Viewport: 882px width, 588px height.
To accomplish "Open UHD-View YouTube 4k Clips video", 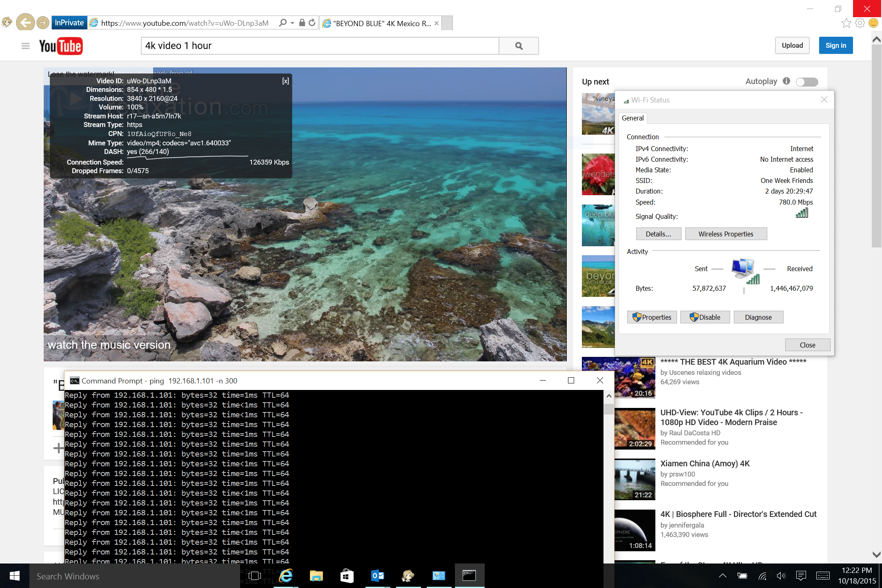I will tap(732, 417).
